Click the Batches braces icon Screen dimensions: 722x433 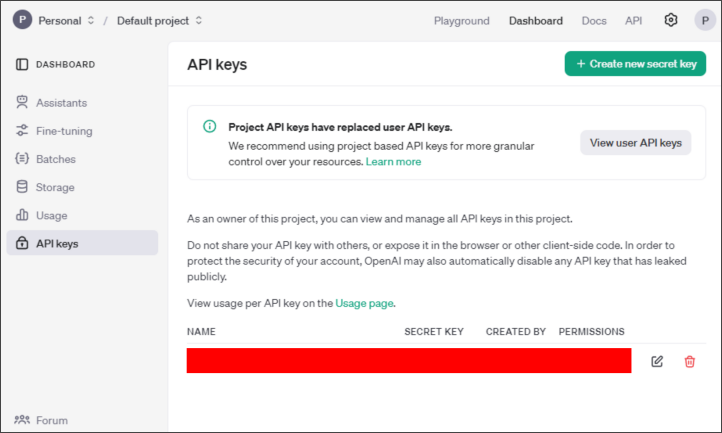(22, 158)
